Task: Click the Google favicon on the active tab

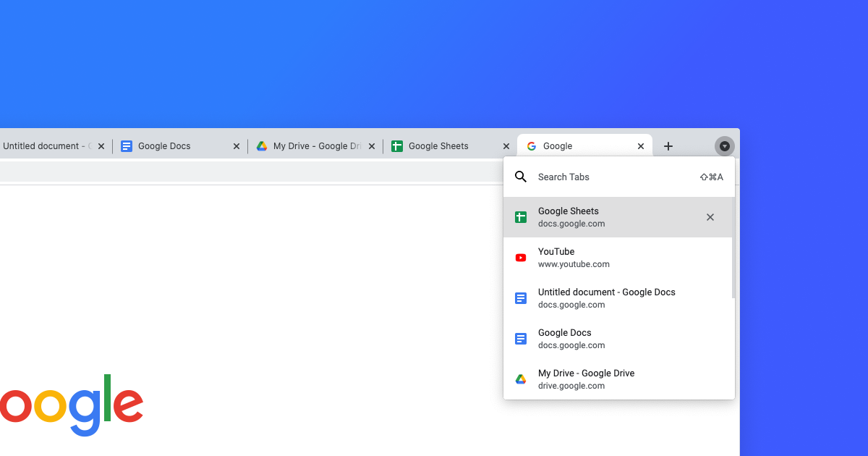Action: (531, 145)
